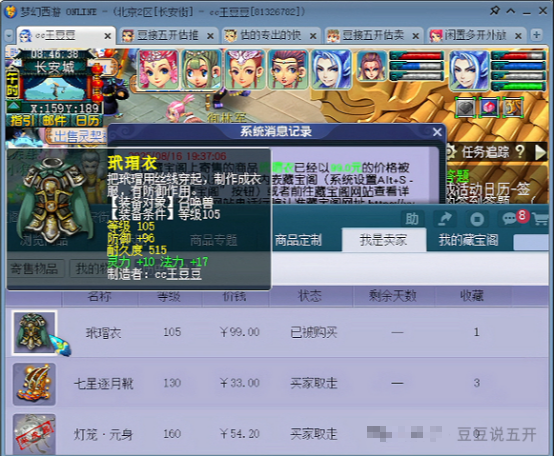Switch to the 估的卖出的快 tab

click(270, 36)
